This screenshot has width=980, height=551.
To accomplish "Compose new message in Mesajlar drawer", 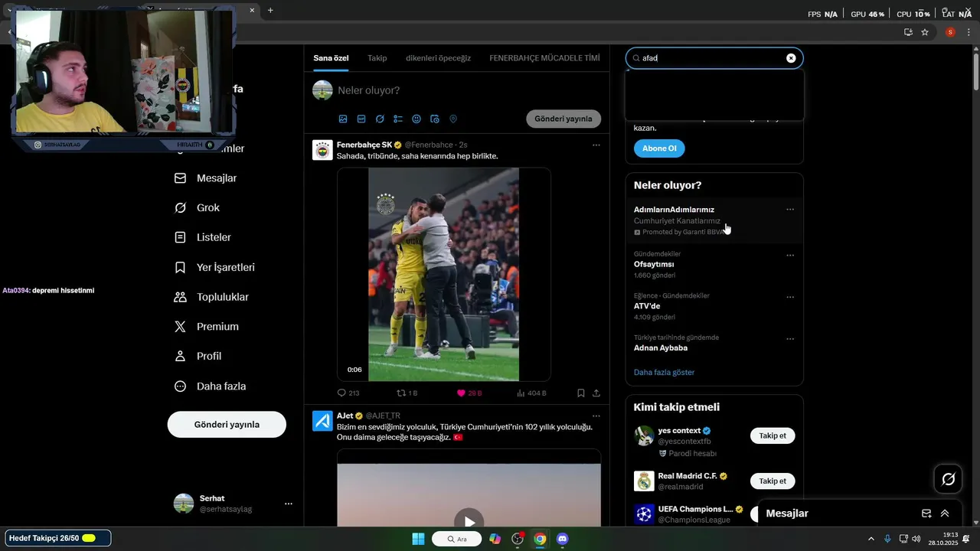I will [x=926, y=514].
